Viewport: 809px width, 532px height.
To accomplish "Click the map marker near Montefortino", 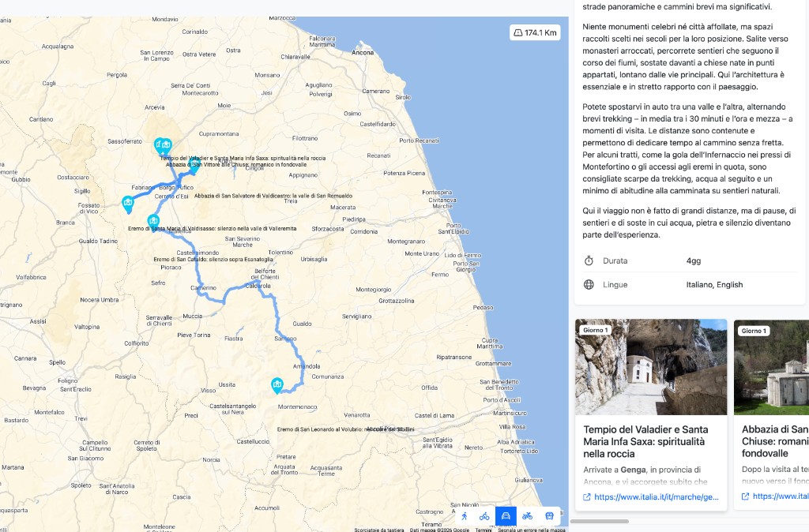I will pyautogui.click(x=277, y=385).
